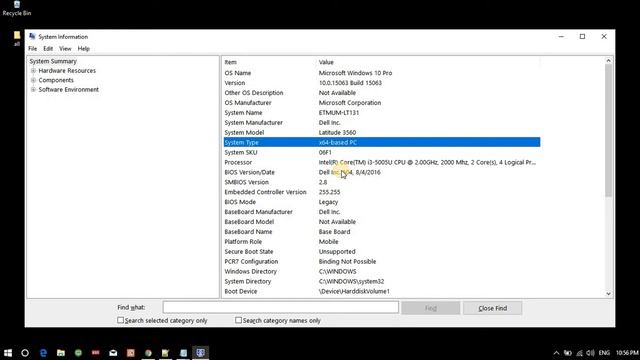
Task: Minimize the System Information window
Action: [561, 36]
